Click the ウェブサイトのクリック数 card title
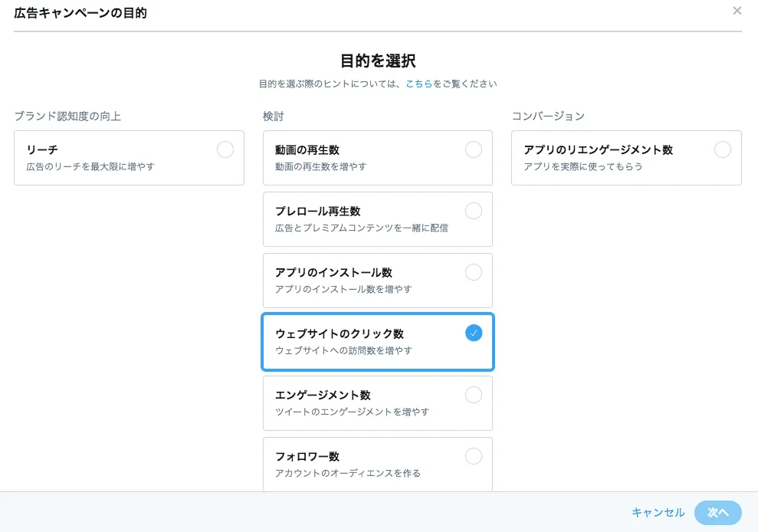Viewport: 758px width, 532px height. 340,333
